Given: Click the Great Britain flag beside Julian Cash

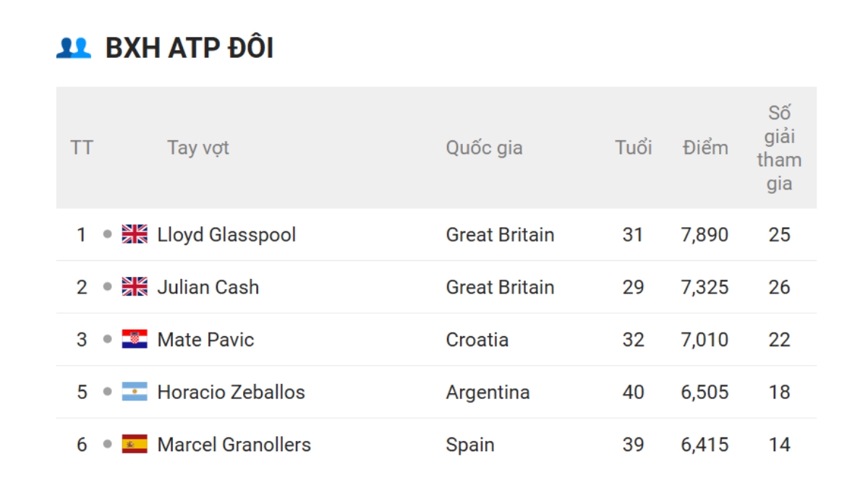Looking at the screenshot, I should coord(135,287).
